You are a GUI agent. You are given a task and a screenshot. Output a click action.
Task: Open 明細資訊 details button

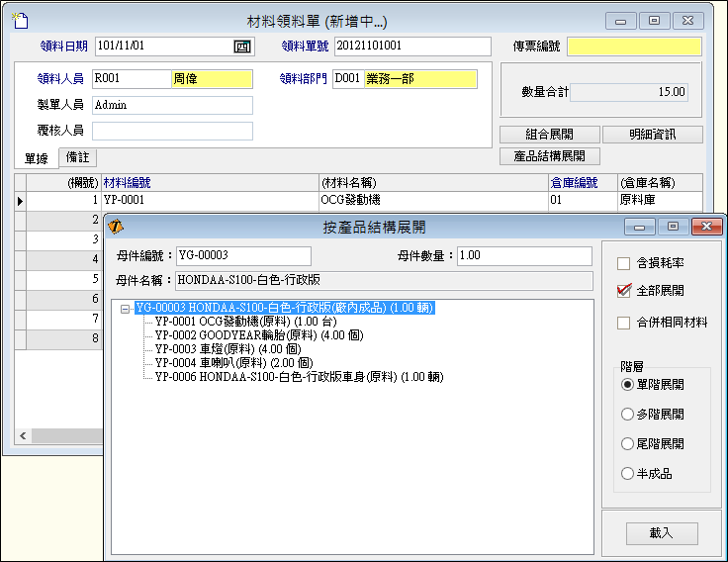pyautogui.click(x=652, y=135)
